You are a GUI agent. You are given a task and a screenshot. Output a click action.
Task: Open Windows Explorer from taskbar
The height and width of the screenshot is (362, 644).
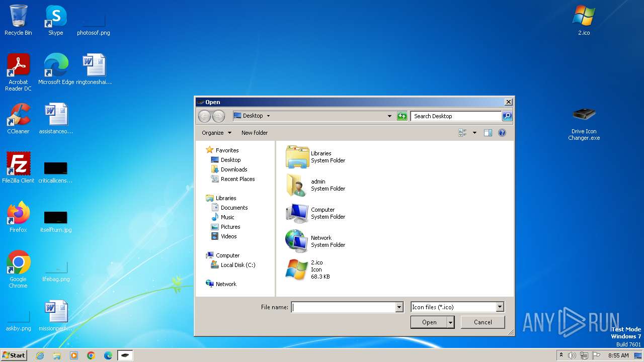[x=57, y=355]
